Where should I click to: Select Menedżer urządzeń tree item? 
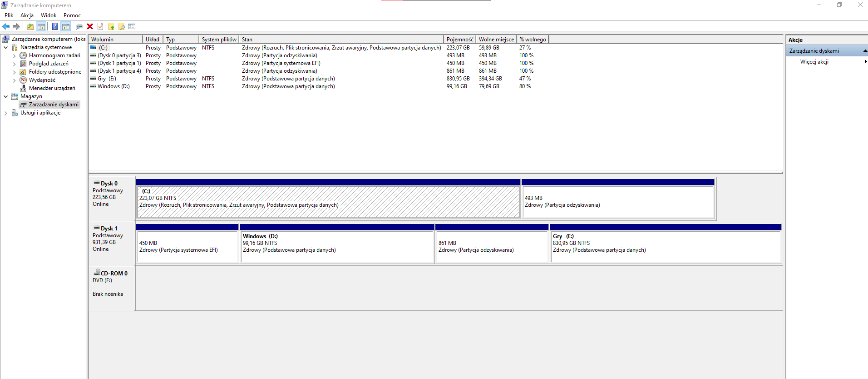[52, 88]
